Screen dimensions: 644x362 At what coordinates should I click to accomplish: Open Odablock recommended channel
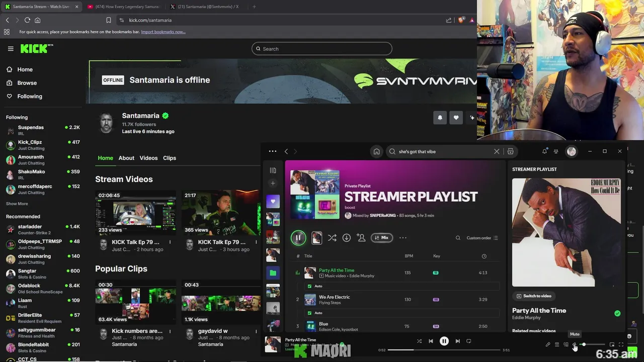tap(43, 289)
